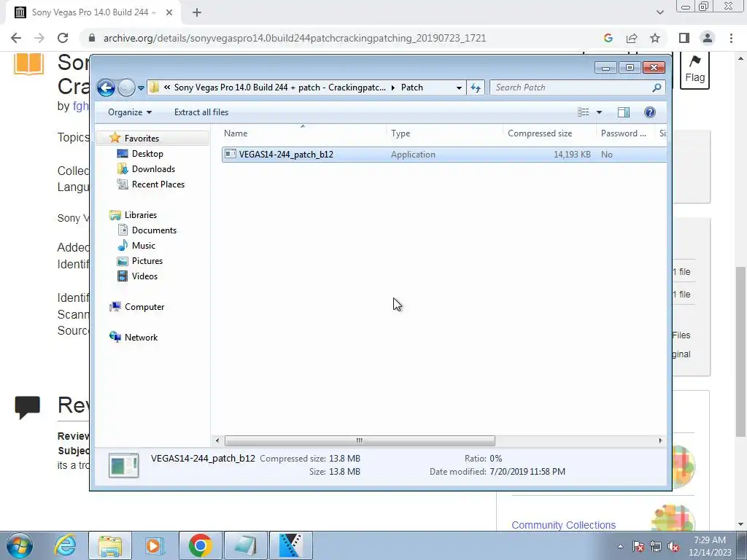Open Explorer help icon
Screen dimensions: 747x560
coord(649,112)
